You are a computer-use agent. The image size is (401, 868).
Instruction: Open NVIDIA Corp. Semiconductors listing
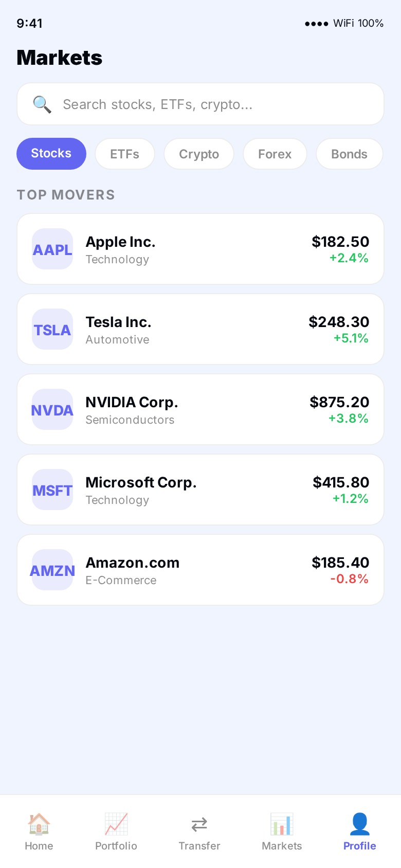200,410
